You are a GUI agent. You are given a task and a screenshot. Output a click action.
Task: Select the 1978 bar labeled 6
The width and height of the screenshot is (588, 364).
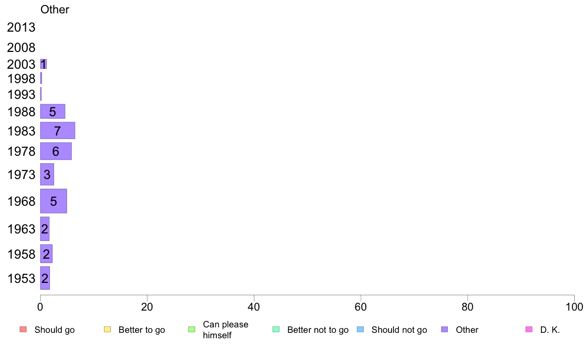[56, 151]
